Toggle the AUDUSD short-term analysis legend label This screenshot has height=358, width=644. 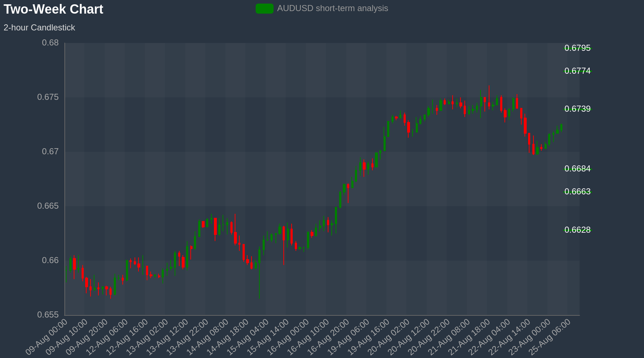point(332,8)
